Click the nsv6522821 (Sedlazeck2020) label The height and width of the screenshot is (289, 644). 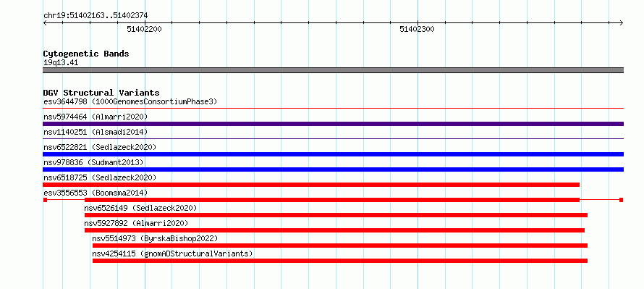[x=100, y=147]
